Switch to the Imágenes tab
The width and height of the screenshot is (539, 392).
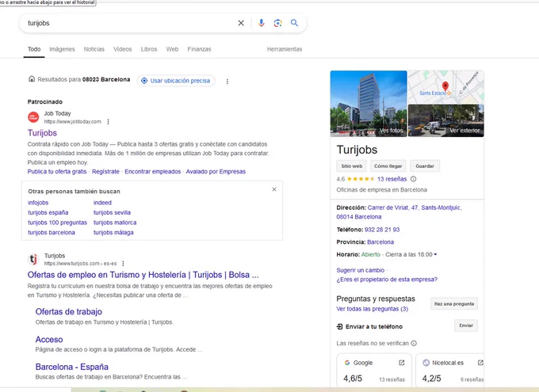coord(62,49)
